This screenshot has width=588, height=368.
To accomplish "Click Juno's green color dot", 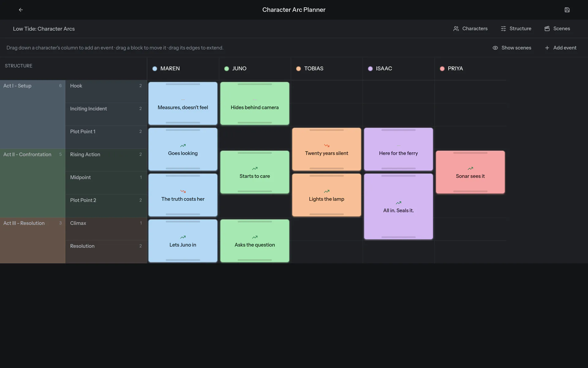I will coord(227,69).
